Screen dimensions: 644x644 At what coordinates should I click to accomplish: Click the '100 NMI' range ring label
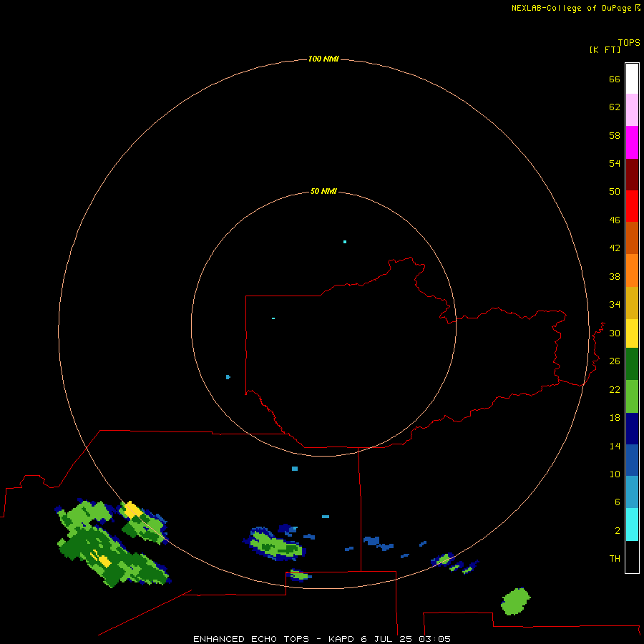click(323, 59)
